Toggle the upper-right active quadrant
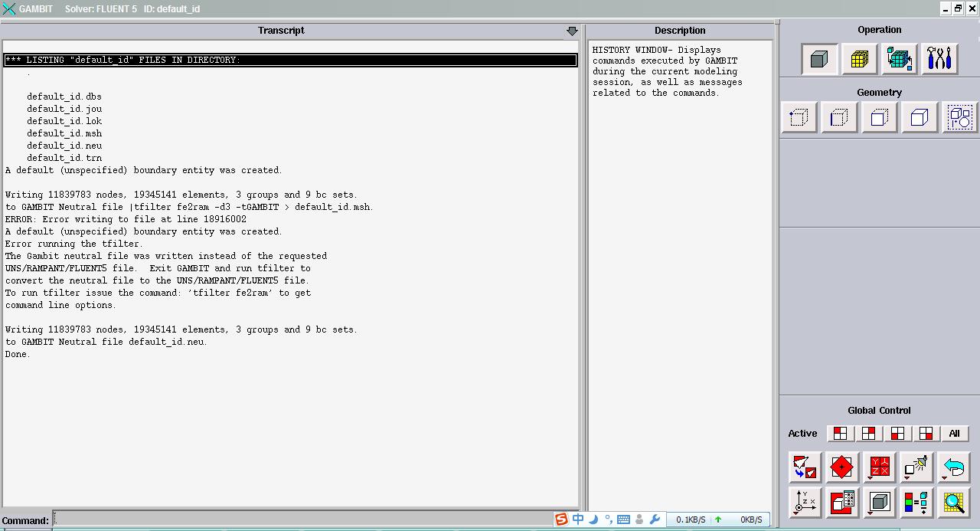Screen dimensions: 980x531 [x=868, y=434]
